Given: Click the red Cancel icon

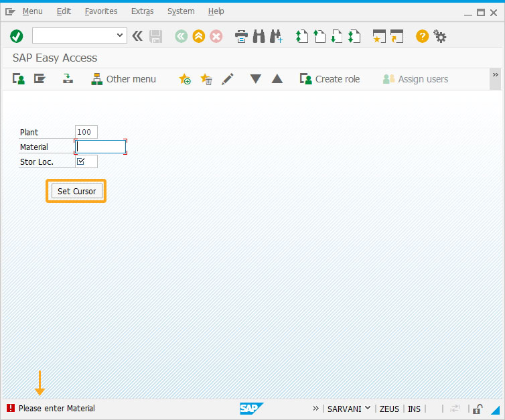Looking at the screenshot, I should 216,36.
